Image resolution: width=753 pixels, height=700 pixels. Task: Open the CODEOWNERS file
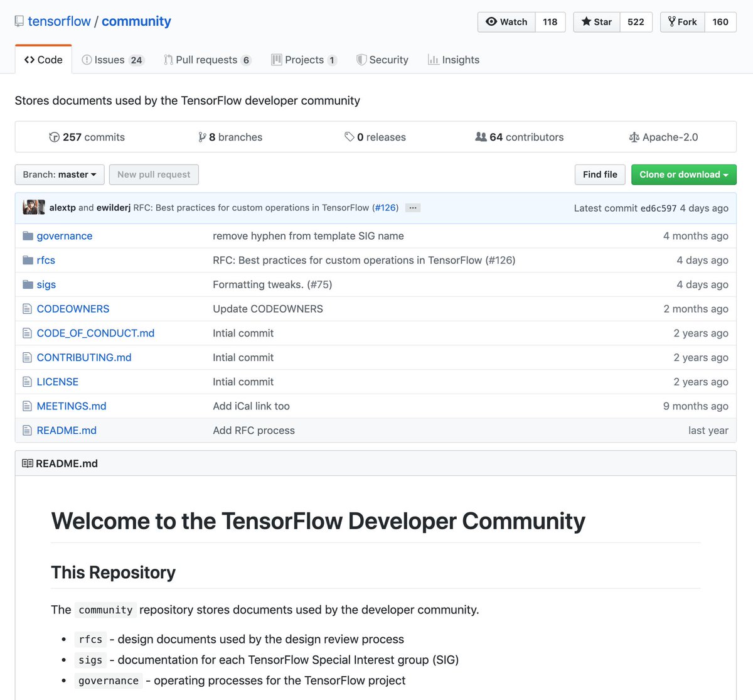coord(73,309)
